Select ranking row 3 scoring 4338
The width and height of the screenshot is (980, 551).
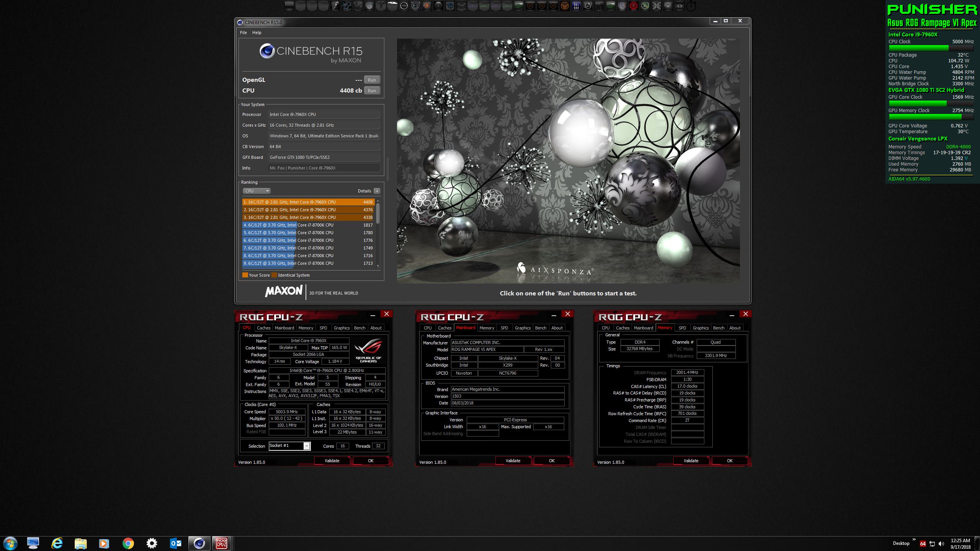[x=308, y=217]
